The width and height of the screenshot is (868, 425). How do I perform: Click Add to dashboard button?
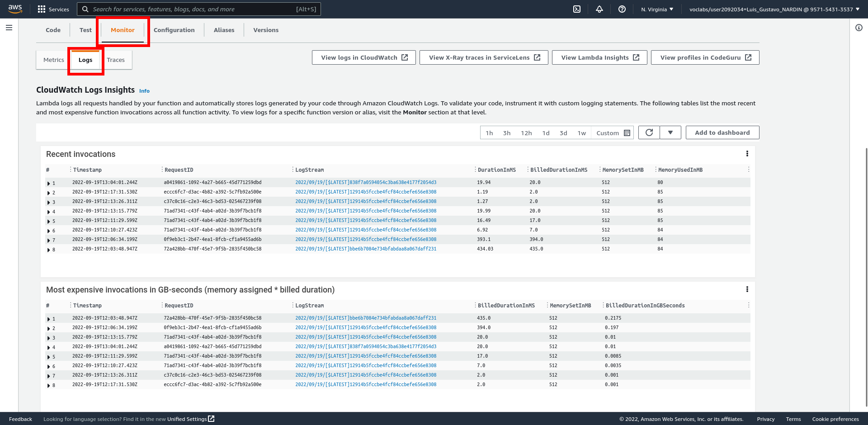[x=722, y=132]
